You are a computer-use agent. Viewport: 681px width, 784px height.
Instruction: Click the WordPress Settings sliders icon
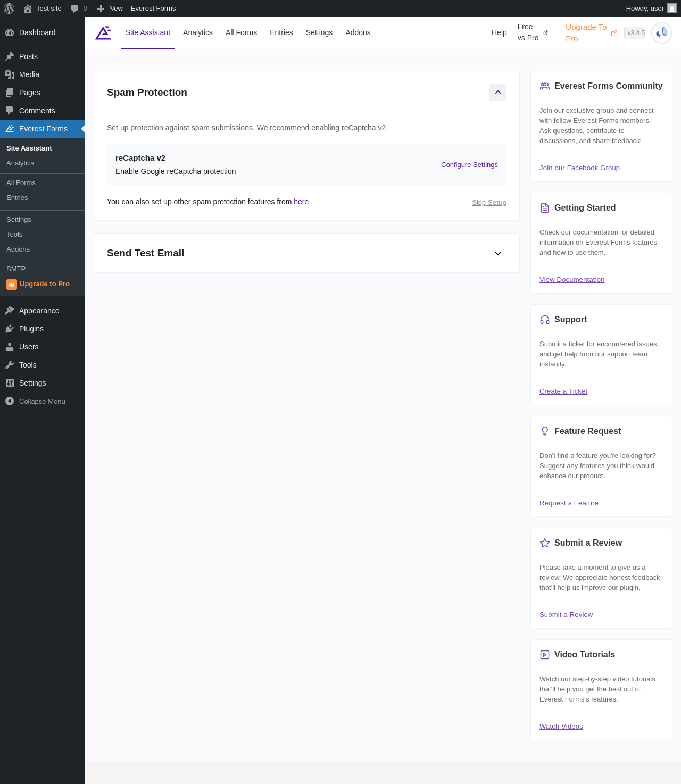(x=10, y=383)
